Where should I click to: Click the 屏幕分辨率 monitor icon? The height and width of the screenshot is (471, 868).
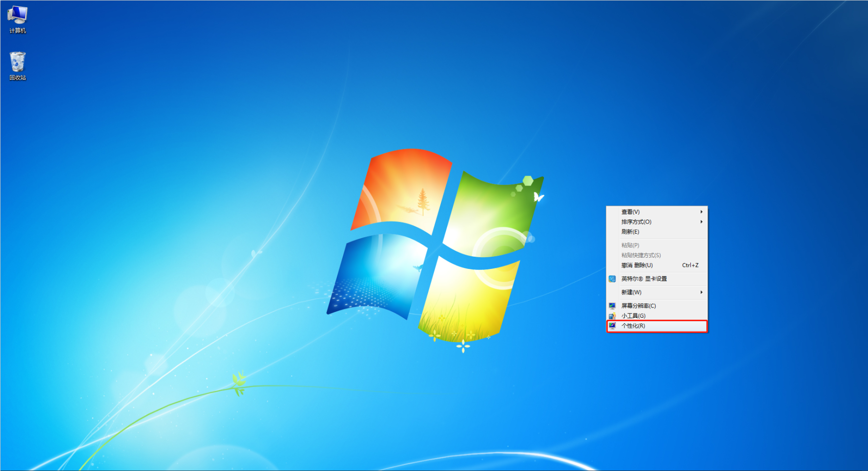(612, 306)
